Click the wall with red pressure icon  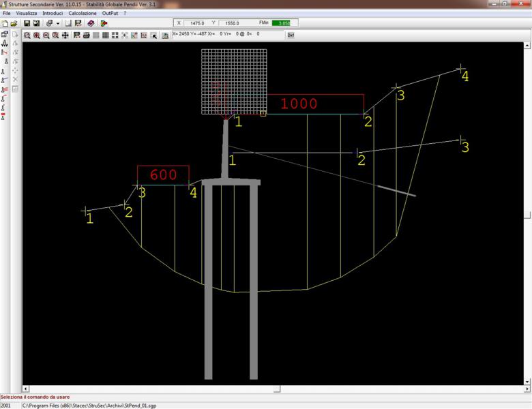coord(5,89)
